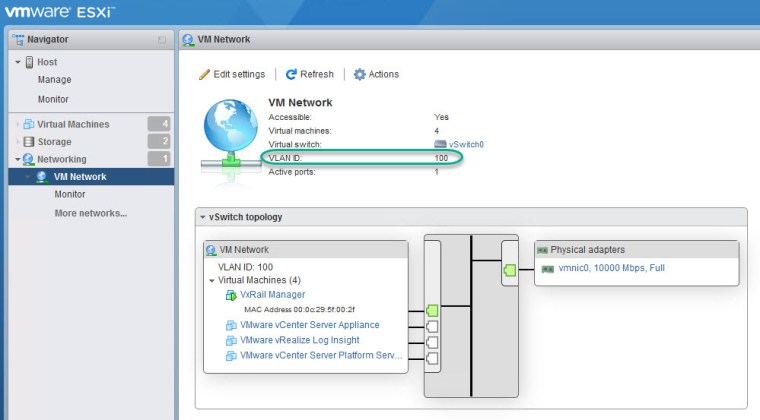Click the Networking item in Navigator

(61, 159)
